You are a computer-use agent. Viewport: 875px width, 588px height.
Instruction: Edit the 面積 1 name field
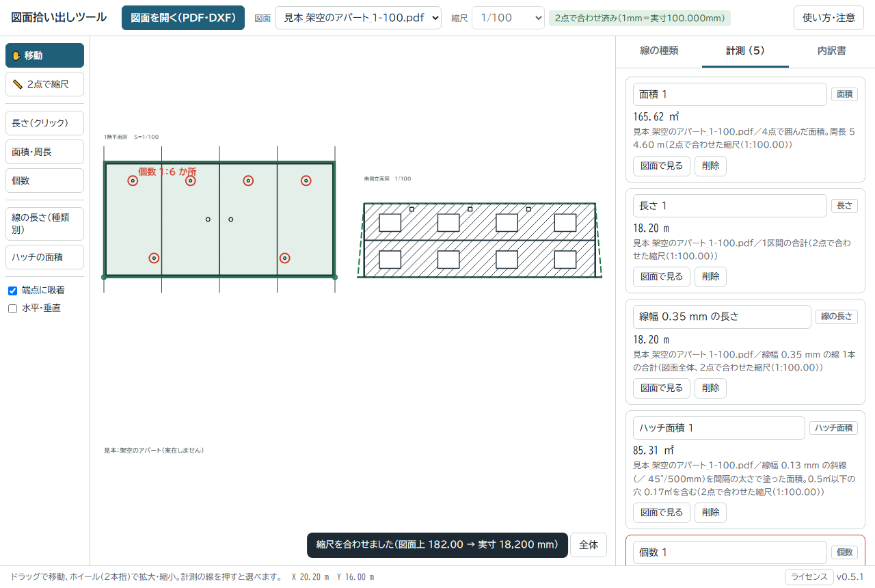coord(730,94)
